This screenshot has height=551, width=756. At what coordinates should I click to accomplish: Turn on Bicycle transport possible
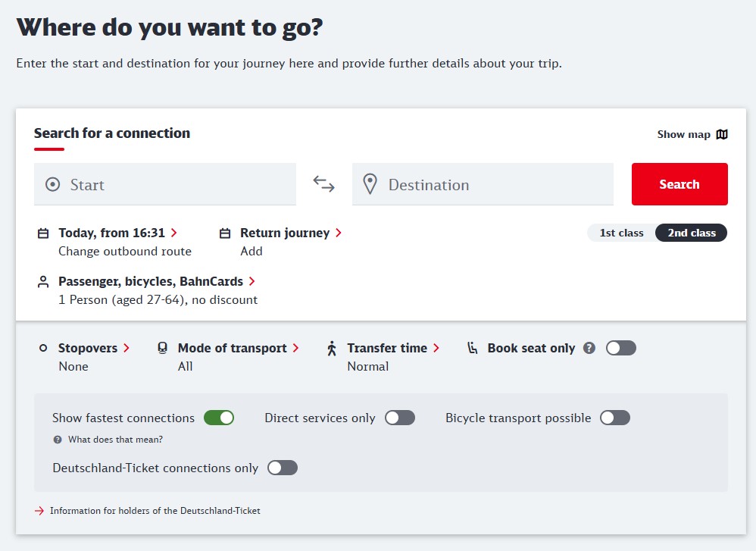click(615, 418)
